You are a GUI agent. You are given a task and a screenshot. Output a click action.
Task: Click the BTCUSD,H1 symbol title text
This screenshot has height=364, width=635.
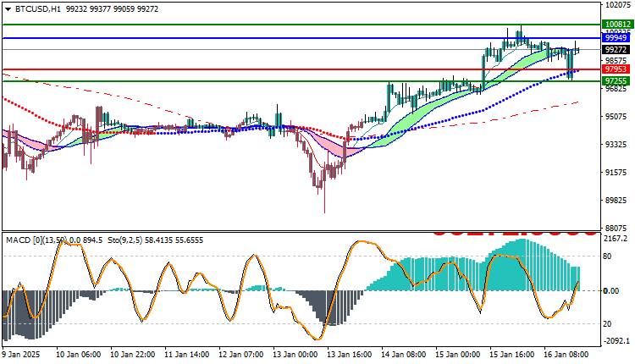click(x=38, y=9)
